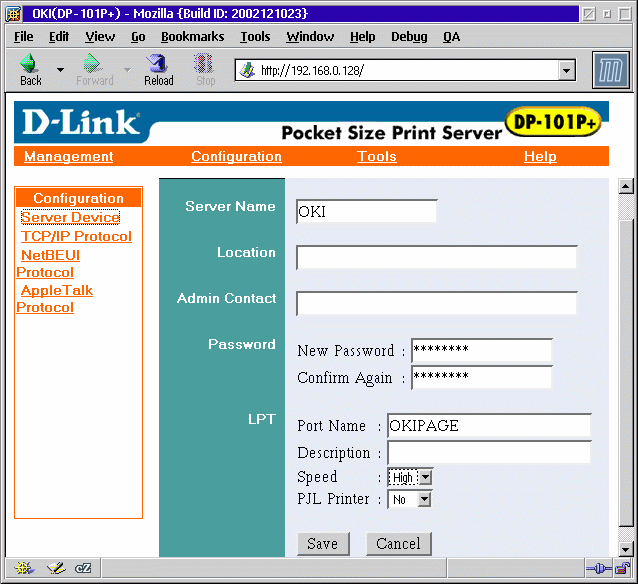Click the Save button

pyautogui.click(x=323, y=544)
